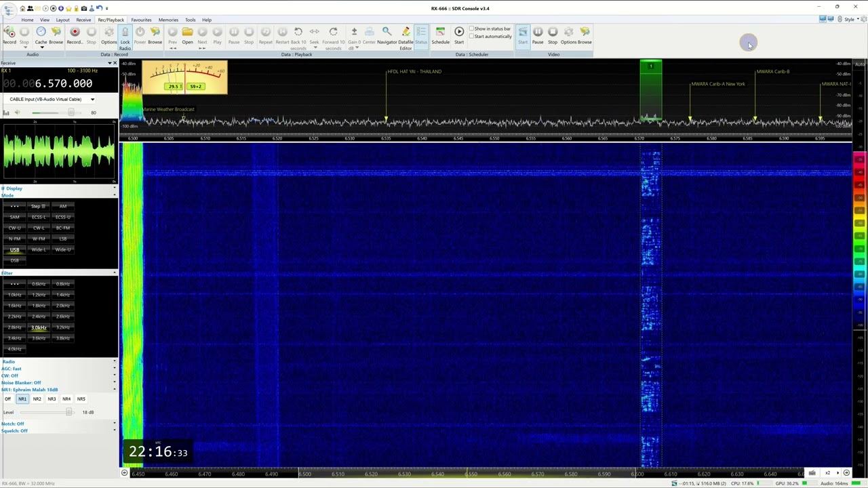Select the USB mode button
The height and width of the screenshot is (488, 868).
pos(14,249)
